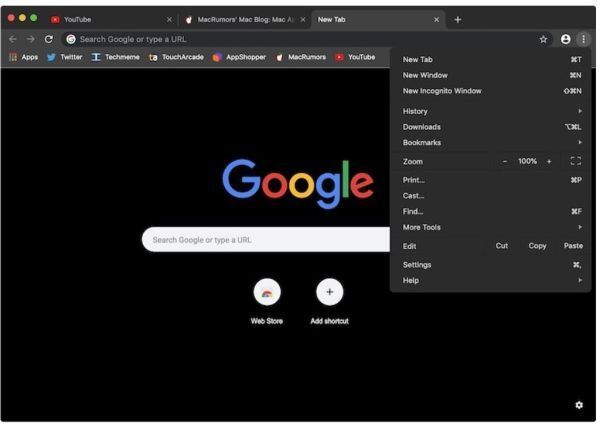Viewport: 600px width, 427px height.
Task: Open Settings from the menu
Action: tap(492, 265)
